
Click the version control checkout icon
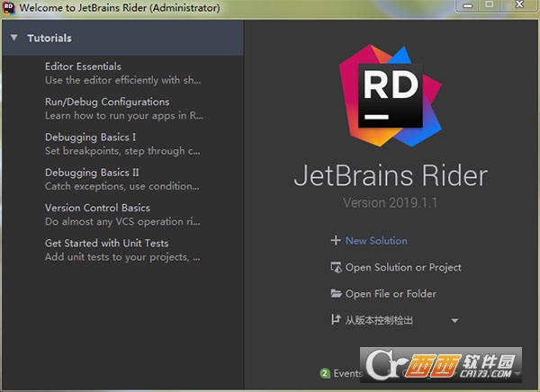click(336, 319)
